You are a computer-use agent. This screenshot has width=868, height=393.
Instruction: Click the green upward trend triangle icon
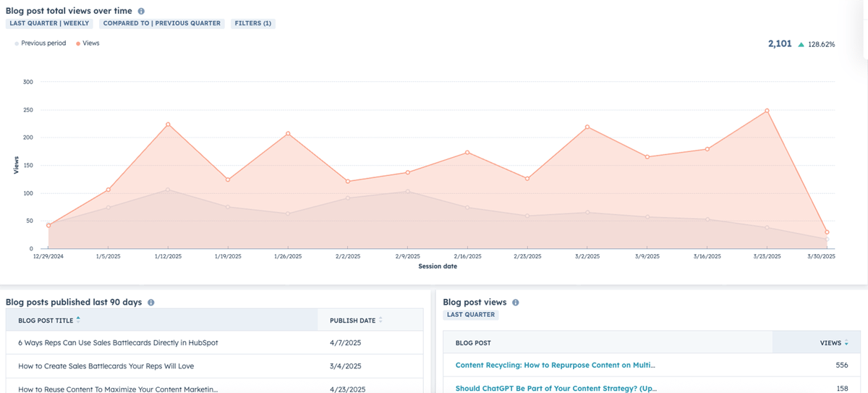[801, 44]
